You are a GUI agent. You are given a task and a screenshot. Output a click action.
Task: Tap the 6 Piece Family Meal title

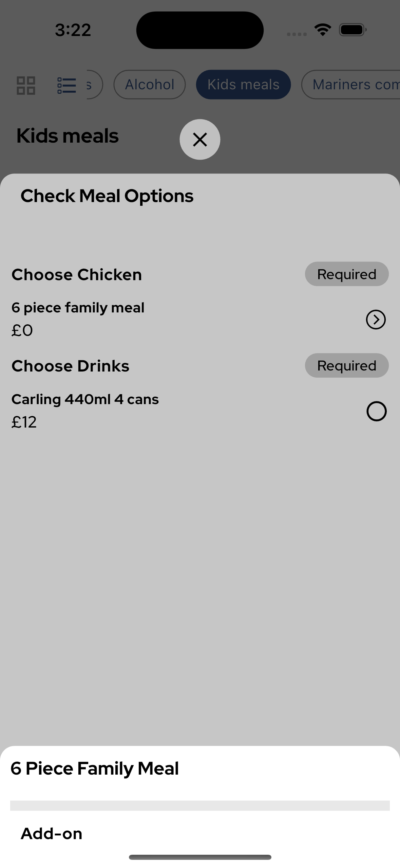(x=95, y=768)
